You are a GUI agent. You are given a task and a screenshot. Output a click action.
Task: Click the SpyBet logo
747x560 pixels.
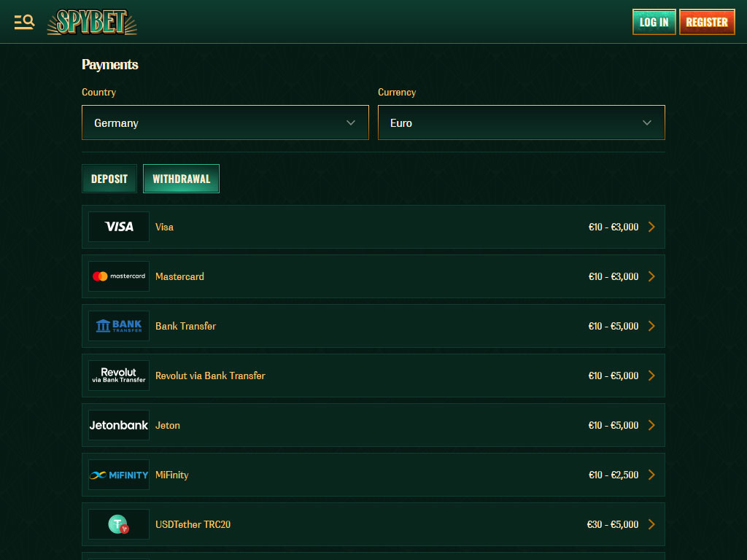point(92,22)
